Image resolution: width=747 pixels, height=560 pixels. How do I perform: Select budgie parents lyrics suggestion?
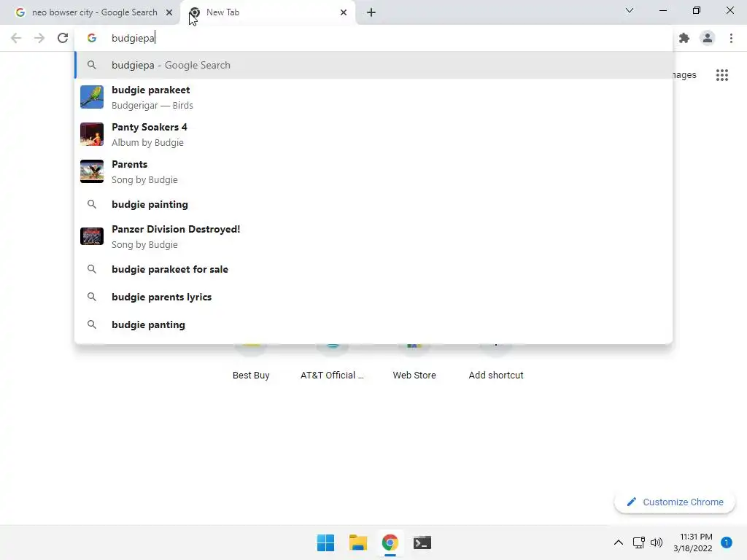pos(373,297)
